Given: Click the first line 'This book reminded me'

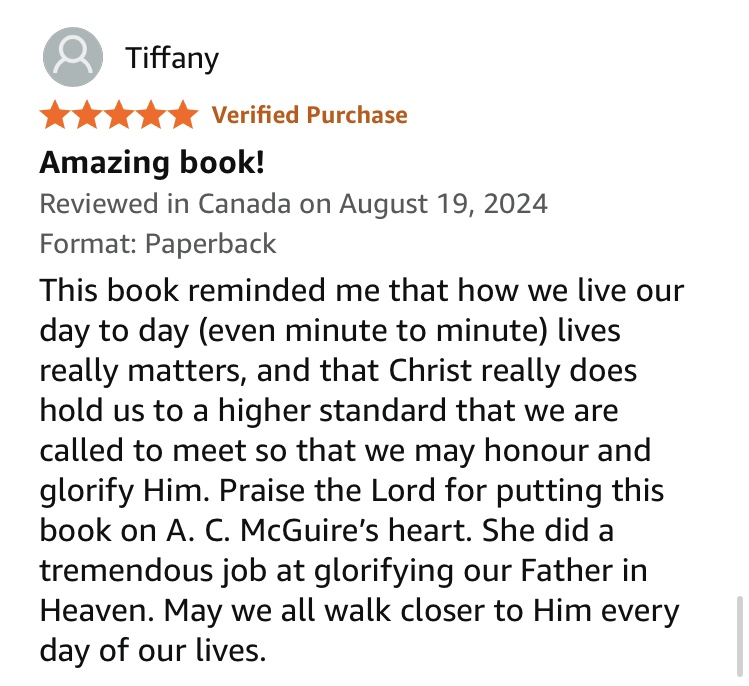Looking at the screenshot, I should [x=200, y=291].
